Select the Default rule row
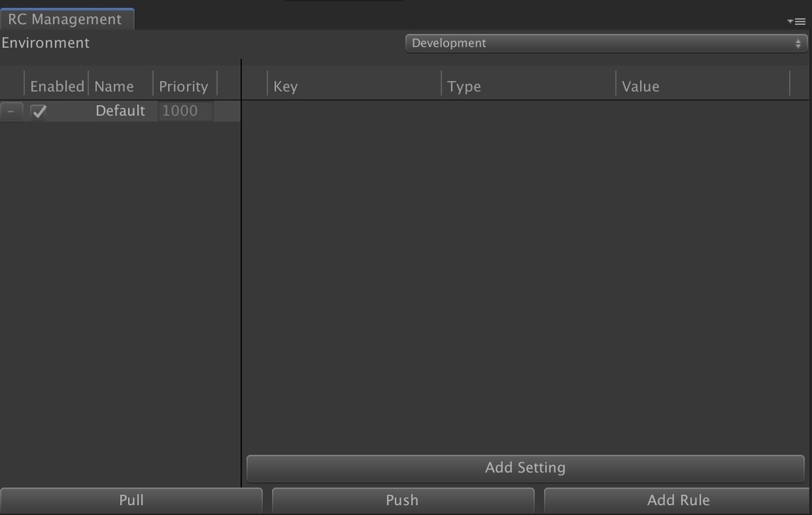 [x=120, y=111]
